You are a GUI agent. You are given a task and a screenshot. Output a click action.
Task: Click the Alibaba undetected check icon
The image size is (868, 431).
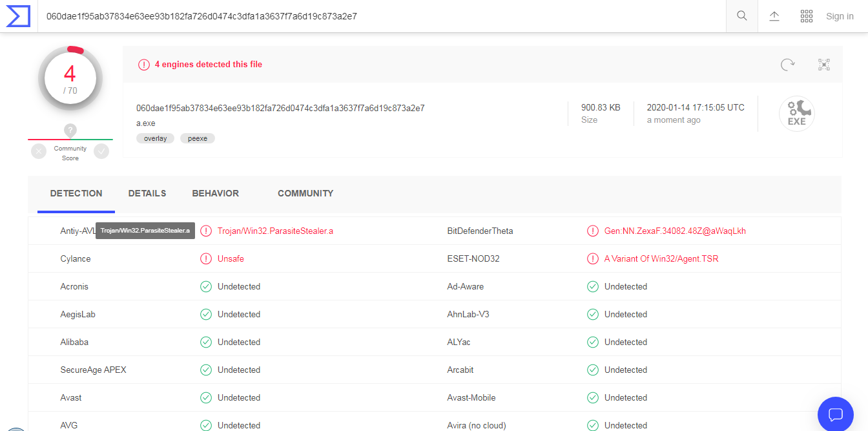tap(206, 342)
